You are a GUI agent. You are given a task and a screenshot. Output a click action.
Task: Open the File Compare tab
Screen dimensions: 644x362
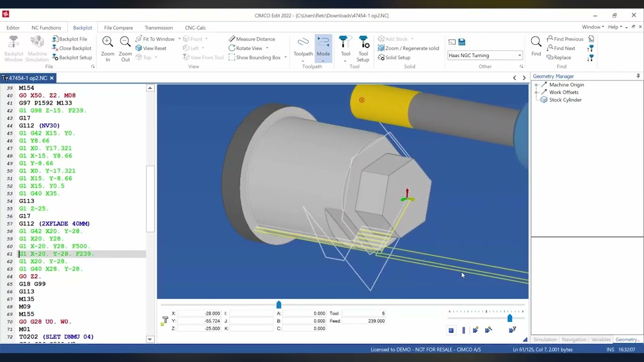pyautogui.click(x=118, y=28)
